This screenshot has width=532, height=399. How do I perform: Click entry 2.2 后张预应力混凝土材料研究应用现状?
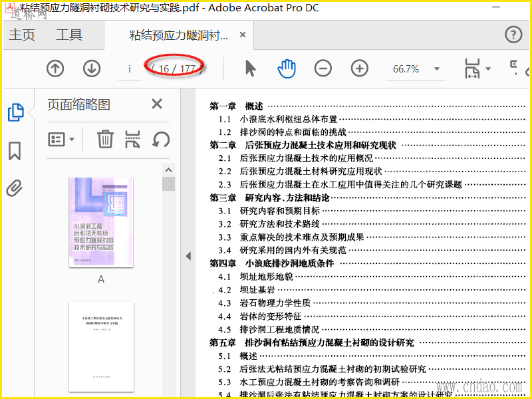(x=301, y=172)
